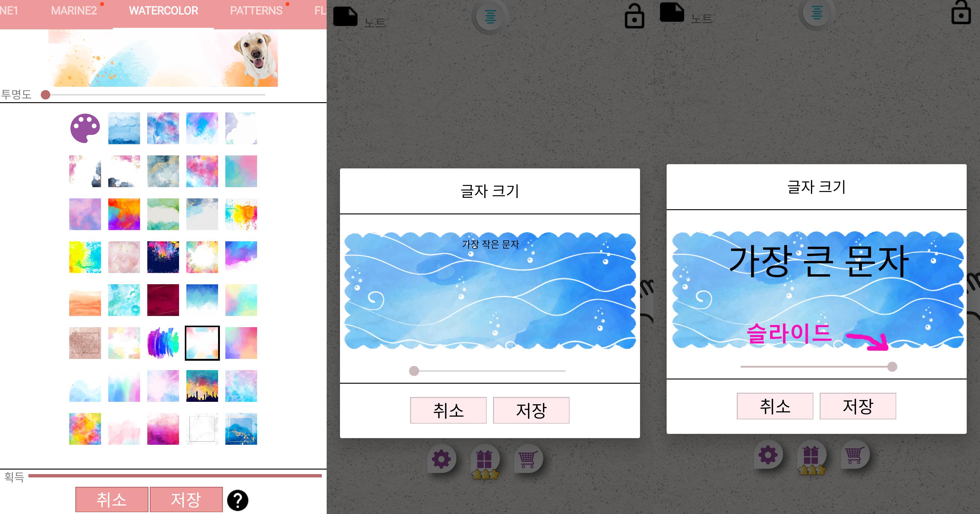This screenshot has height=514, width=980.
Task: Click 취소 in the middle font size dialog
Action: pyautogui.click(x=448, y=410)
